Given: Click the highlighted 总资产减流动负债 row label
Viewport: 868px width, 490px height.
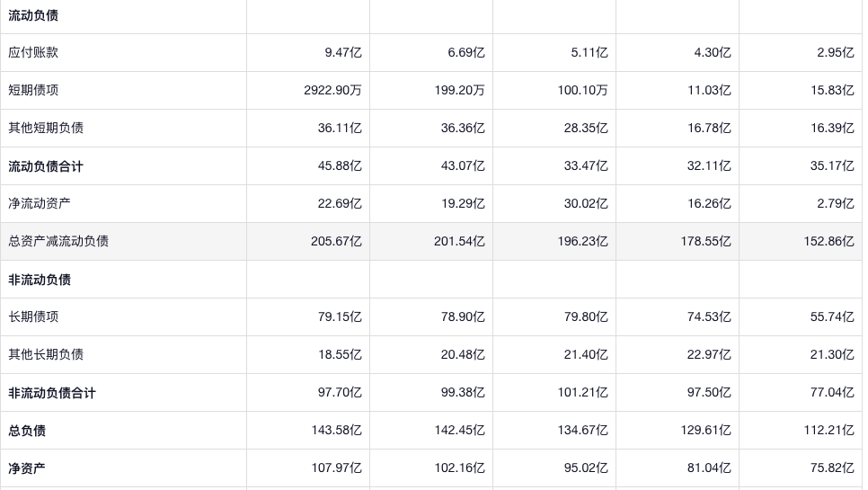Looking at the screenshot, I should (58, 241).
